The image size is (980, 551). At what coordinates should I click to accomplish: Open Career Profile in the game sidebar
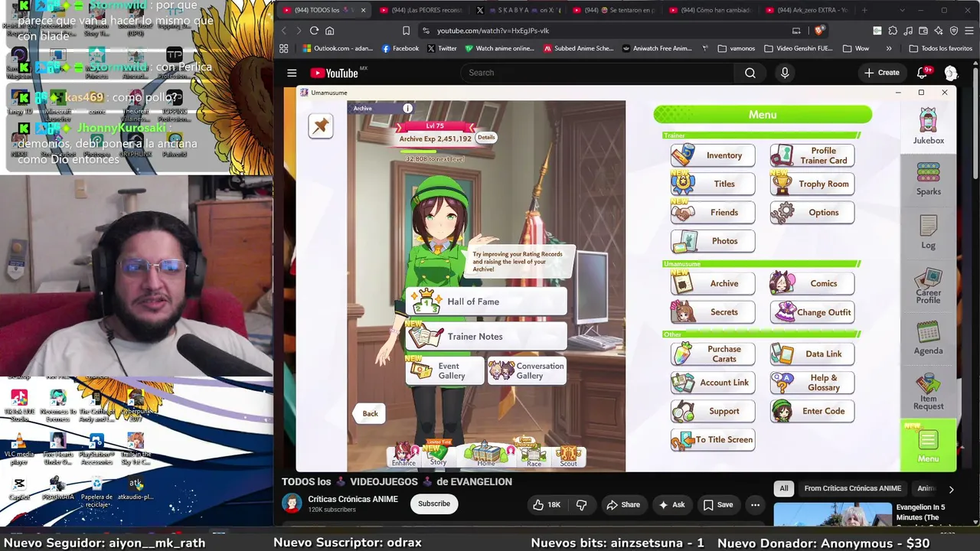(x=928, y=286)
